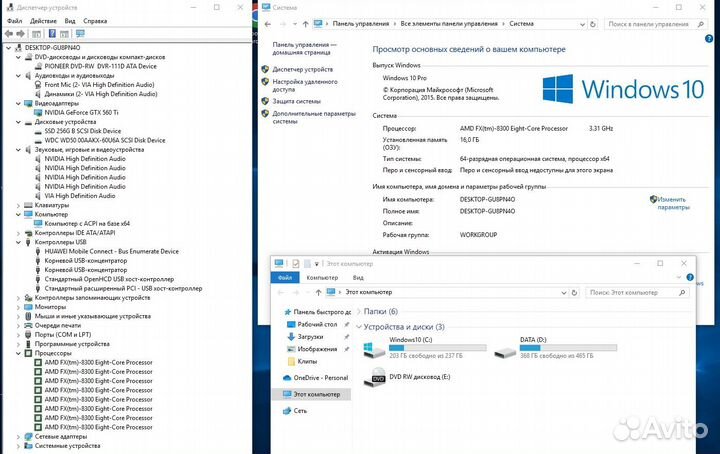Select Рабочий стол in Explorer navigation pane
Screen dimensions: 720x454
pos(317,324)
